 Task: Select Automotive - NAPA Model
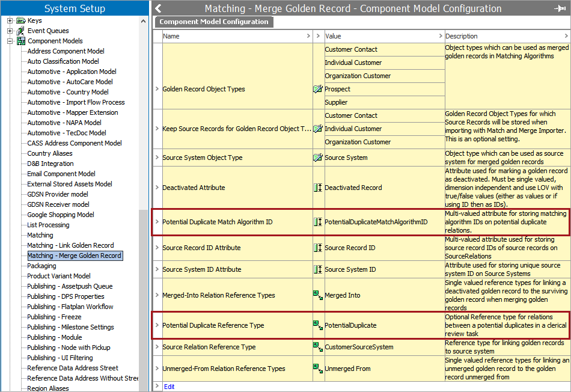click(64, 123)
